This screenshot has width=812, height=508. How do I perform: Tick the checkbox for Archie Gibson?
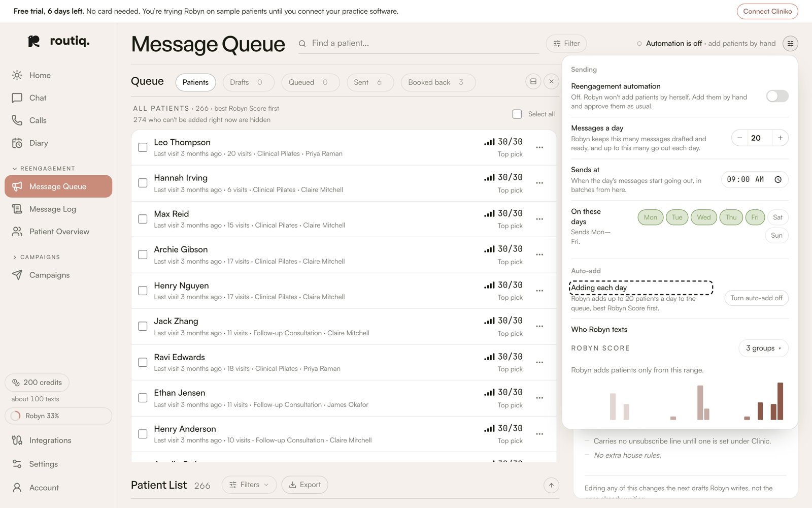(x=143, y=255)
